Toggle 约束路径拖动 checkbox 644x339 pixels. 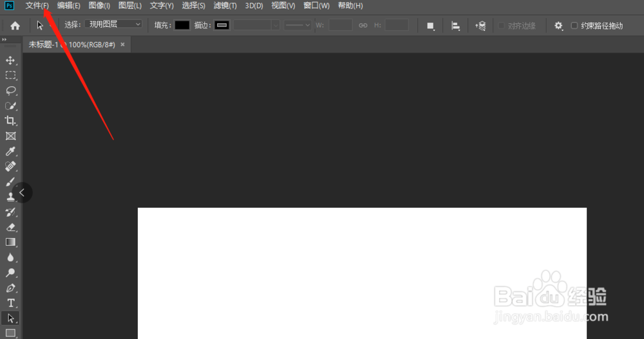click(x=574, y=26)
